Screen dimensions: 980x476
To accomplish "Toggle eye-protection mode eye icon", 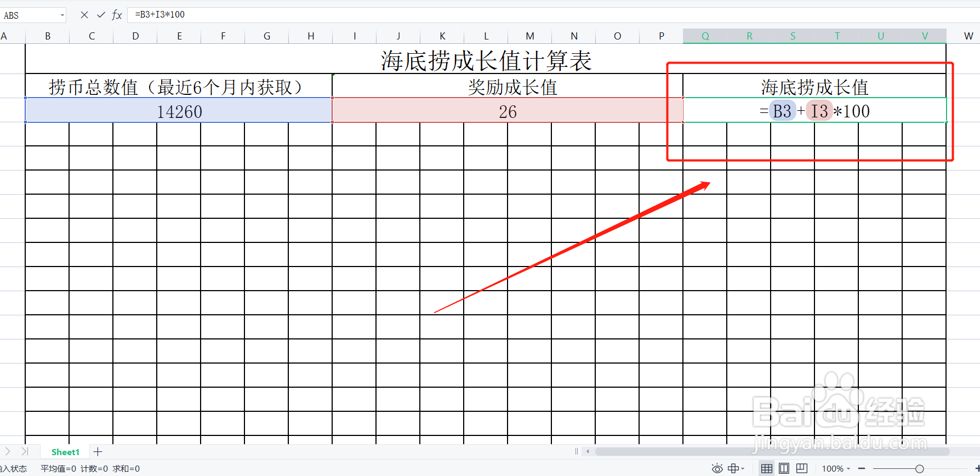I will (717, 468).
